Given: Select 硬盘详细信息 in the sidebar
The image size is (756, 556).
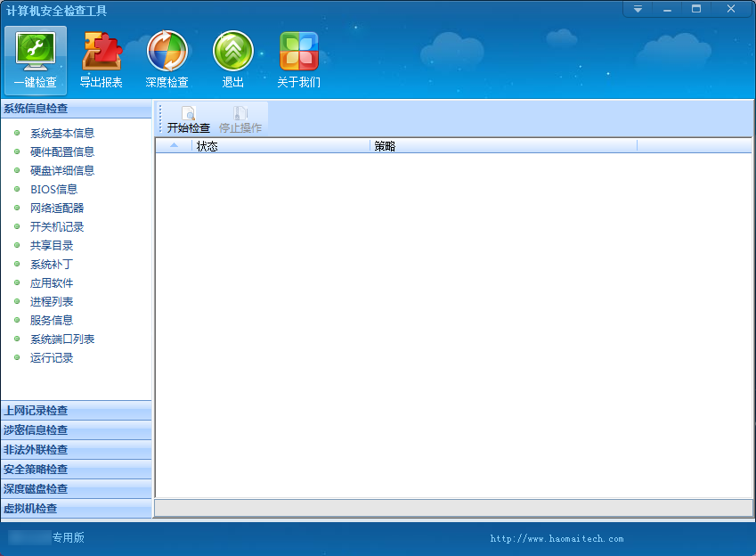Looking at the screenshot, I should (x=62, y=170).
